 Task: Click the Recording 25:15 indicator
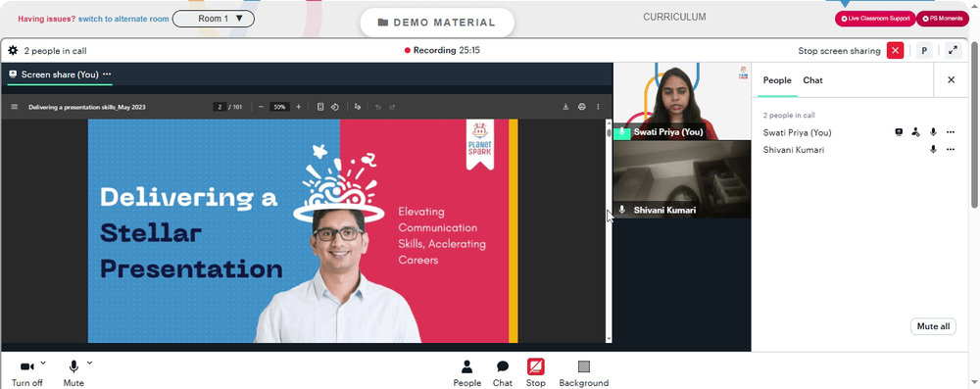(x=442, y=51)
